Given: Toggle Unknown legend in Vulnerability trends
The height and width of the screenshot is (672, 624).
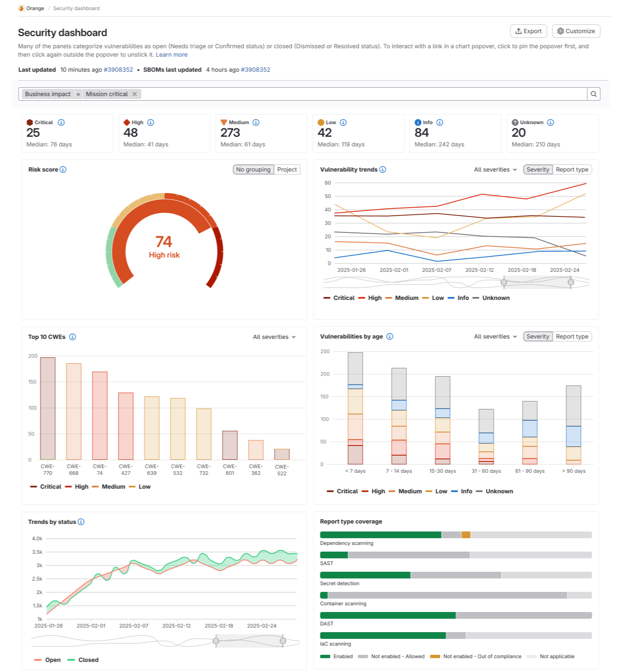Looking at the screenshot, I should tap(491, 298).
